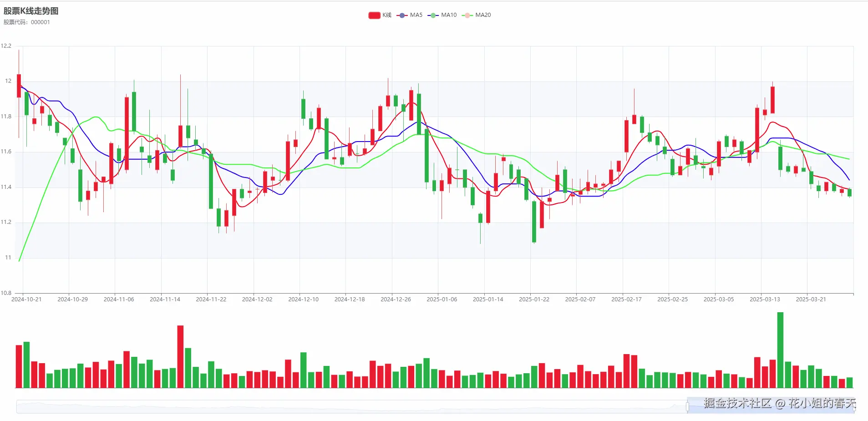Click the tallest green volume bar

780,350
